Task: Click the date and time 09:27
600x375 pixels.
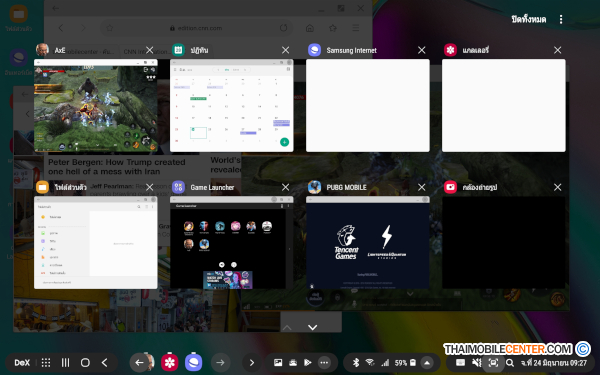Action: coord(553,362)
